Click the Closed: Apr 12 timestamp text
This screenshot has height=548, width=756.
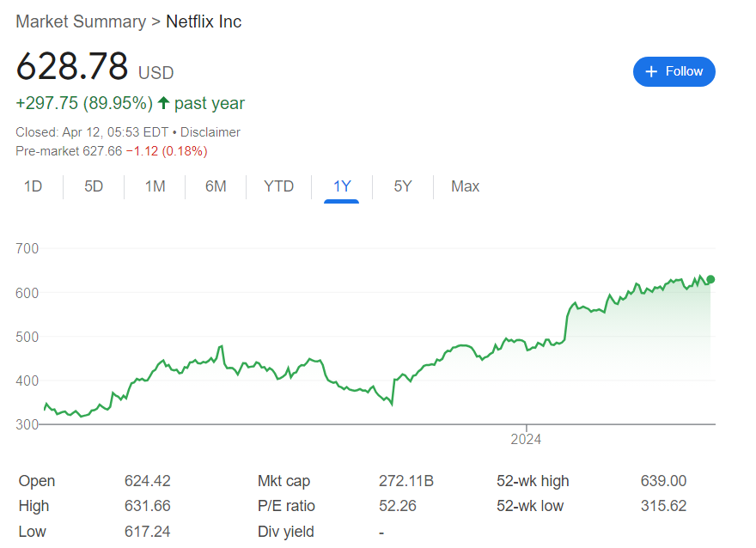pos(92,132)
